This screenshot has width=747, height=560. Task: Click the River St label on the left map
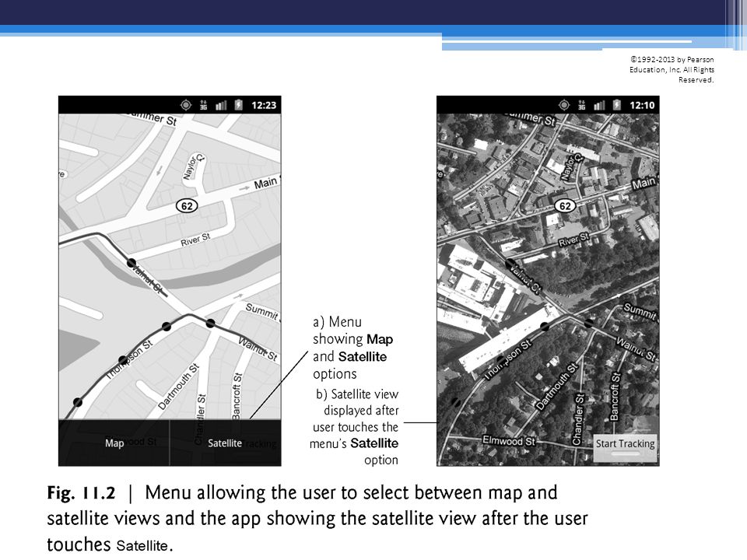(x=195, y=240)
